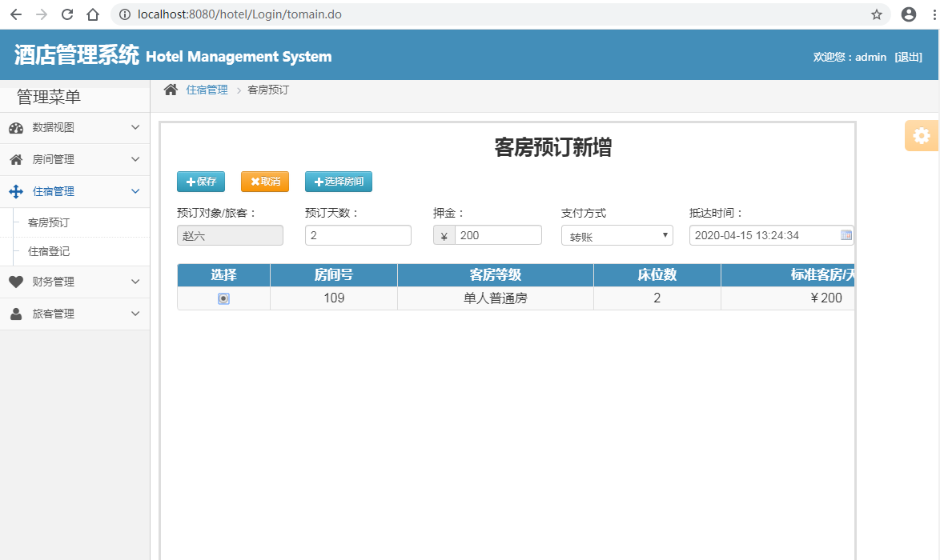Open the calendar picker for 抵达时间
This screenshot has height=560, width=940.
coord(846,235)
